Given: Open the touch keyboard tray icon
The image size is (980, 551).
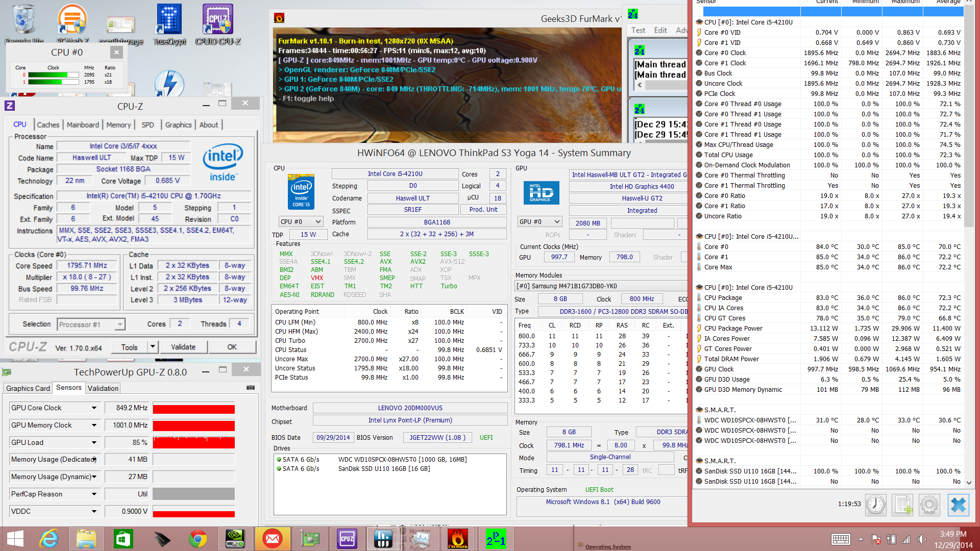Looking at the screenshot, I should pyautogui.click(x=841, y=539).
